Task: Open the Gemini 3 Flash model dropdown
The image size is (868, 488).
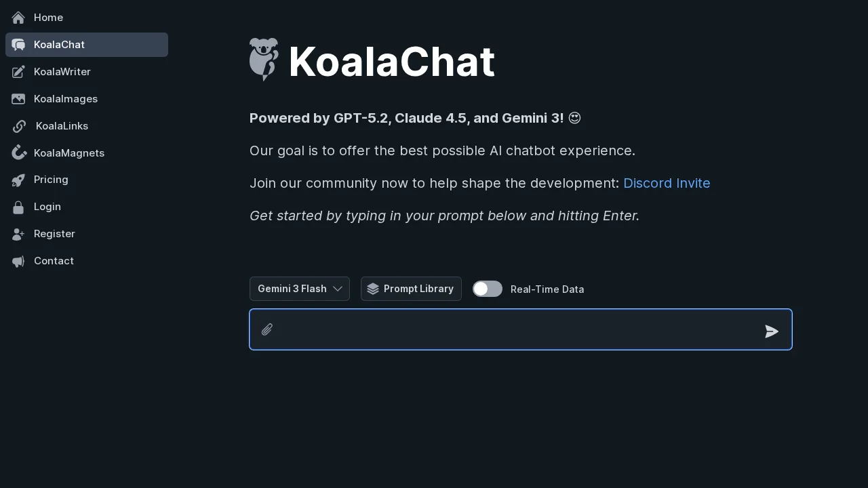Action: pos(299,289)
